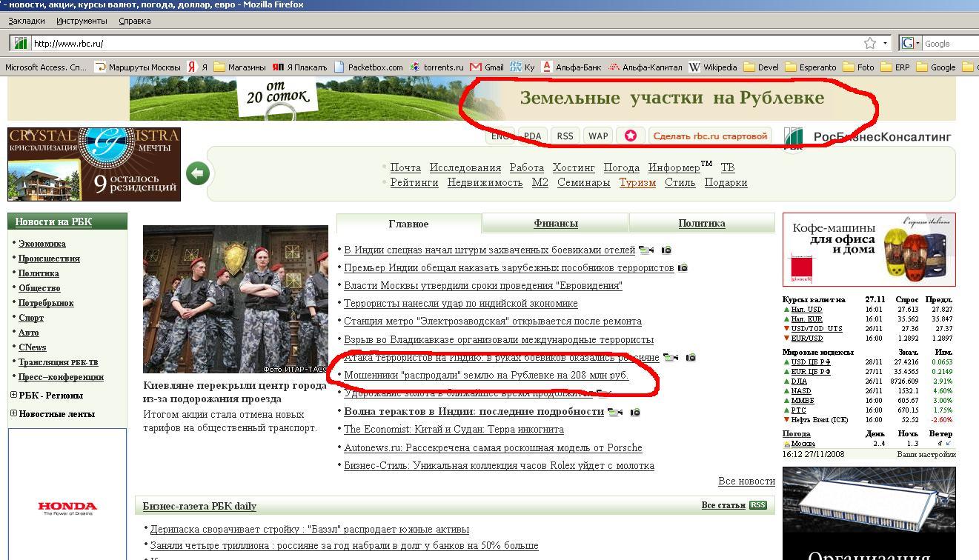The image size is (979, 560).
Task: Open the 'Нал. USD' currency rate
Action: click(806, 310)
